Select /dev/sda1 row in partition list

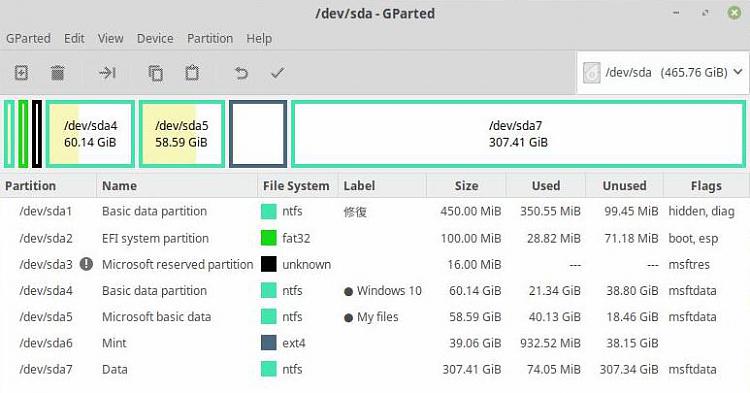[375, 211]
